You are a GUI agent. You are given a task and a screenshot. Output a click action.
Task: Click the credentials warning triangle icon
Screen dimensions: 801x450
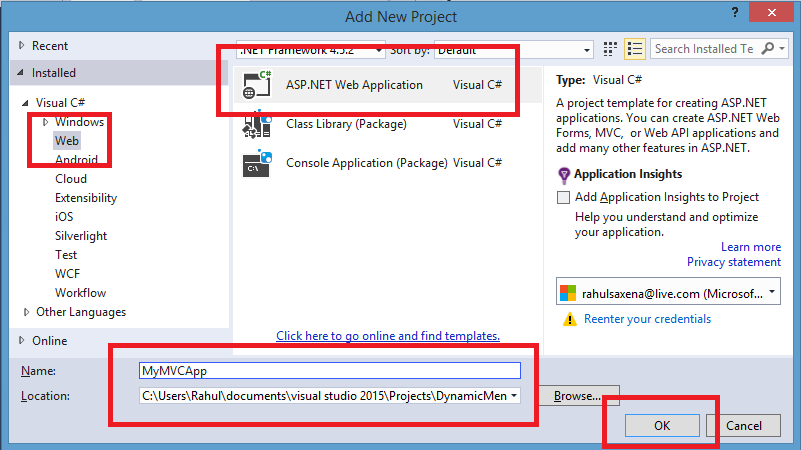click(570, 319)
